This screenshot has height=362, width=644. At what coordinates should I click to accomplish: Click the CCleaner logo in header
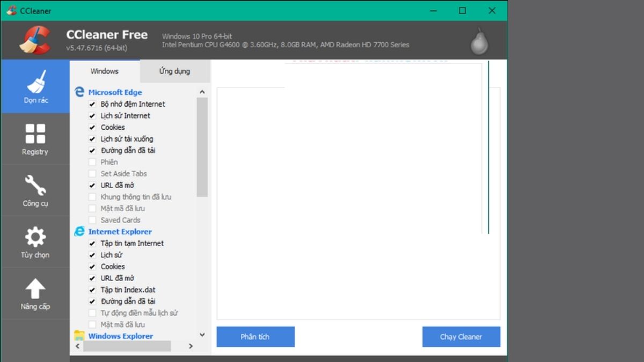(x=35, y=40)
